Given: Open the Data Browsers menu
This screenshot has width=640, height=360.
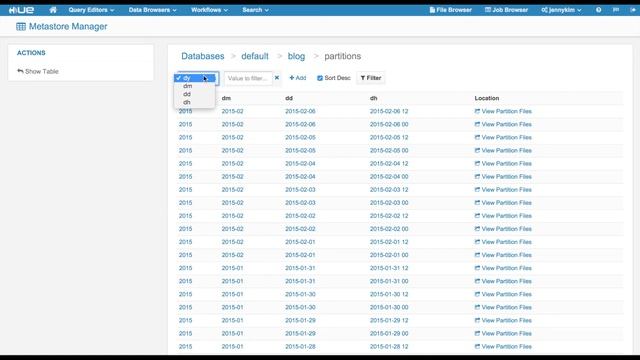Looking at the screenshot, I should 152,10.
